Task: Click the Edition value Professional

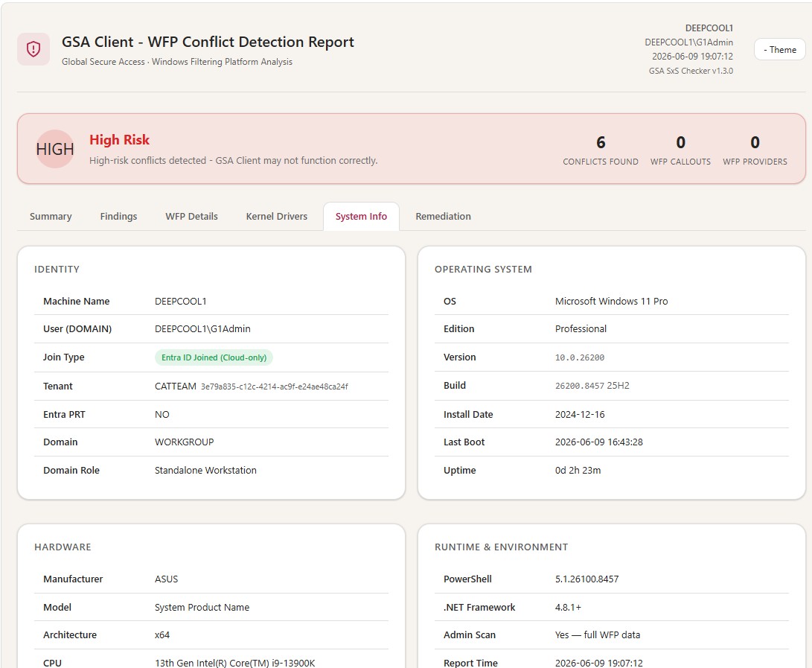Action: [581, 328]
